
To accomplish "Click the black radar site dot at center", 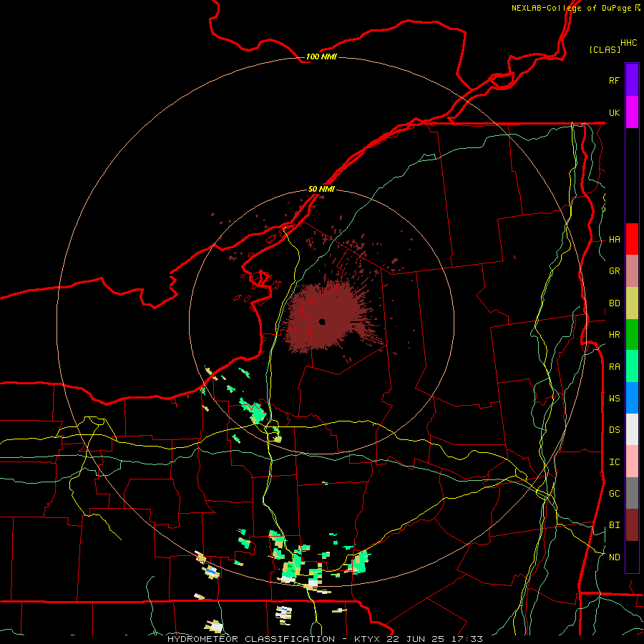I will 322,321.
